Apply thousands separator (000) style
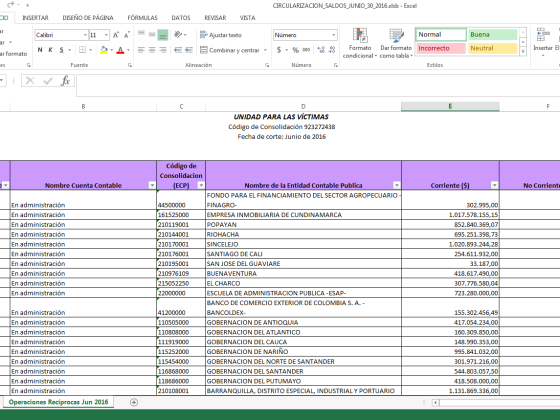This screenshot has height=420, width=560. [x=306, y=50]
